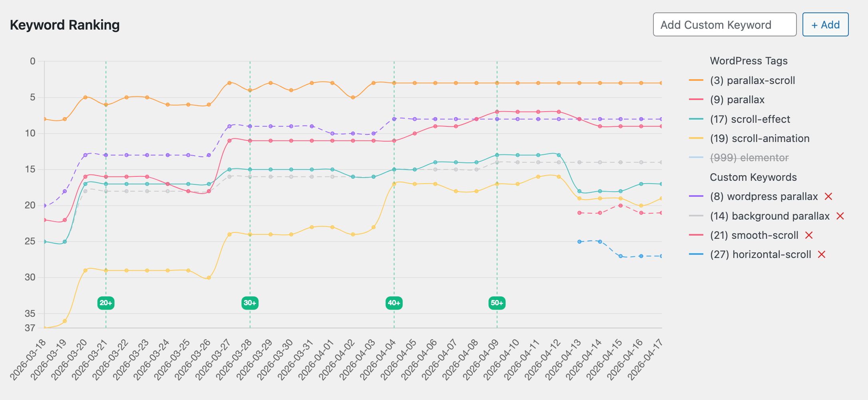Delete horizontal-scroll keyword with its red X

coord(822,254)
